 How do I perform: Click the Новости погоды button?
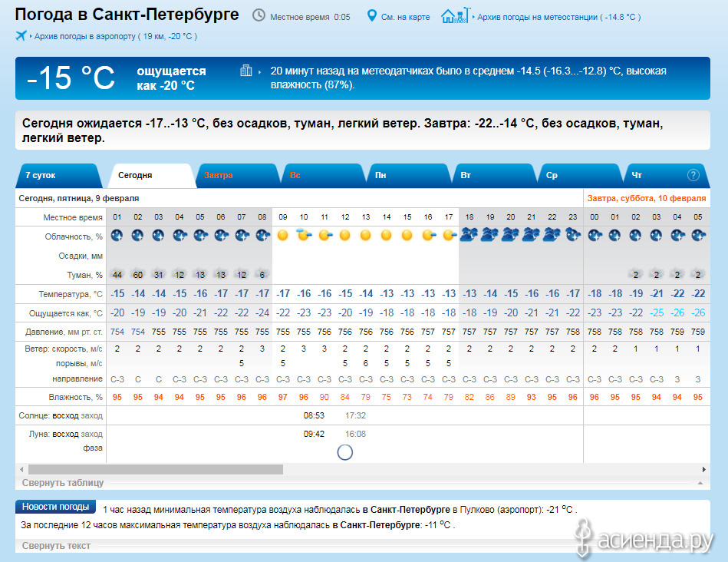pos(56,507)
